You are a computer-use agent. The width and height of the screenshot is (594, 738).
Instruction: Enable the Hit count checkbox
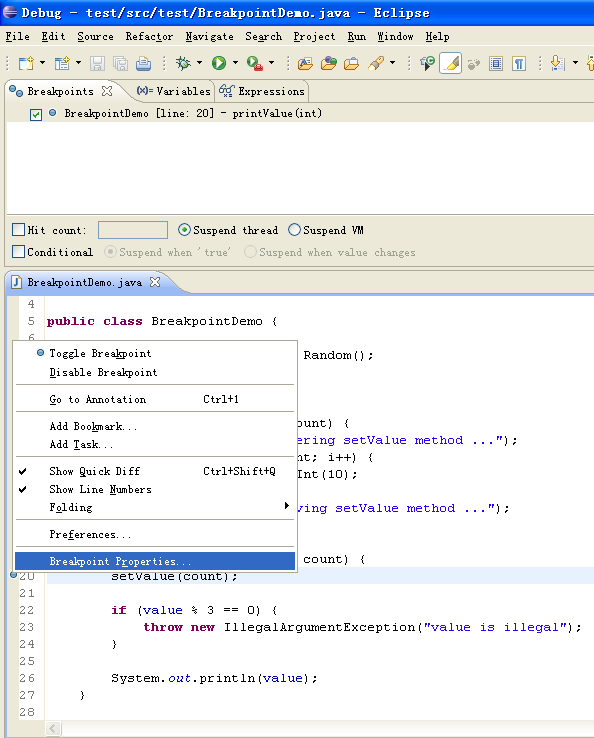[x=18, y=230]
